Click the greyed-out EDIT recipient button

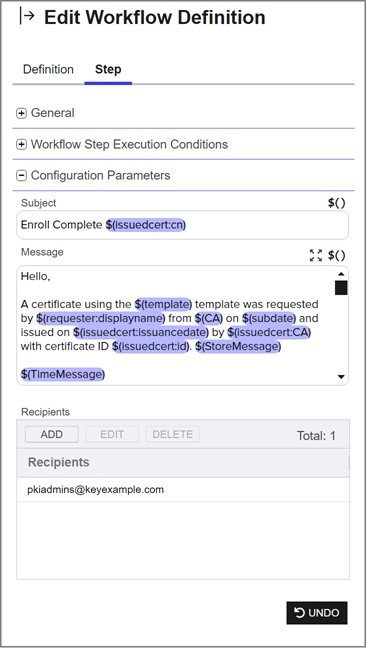(x=112, y=434)
